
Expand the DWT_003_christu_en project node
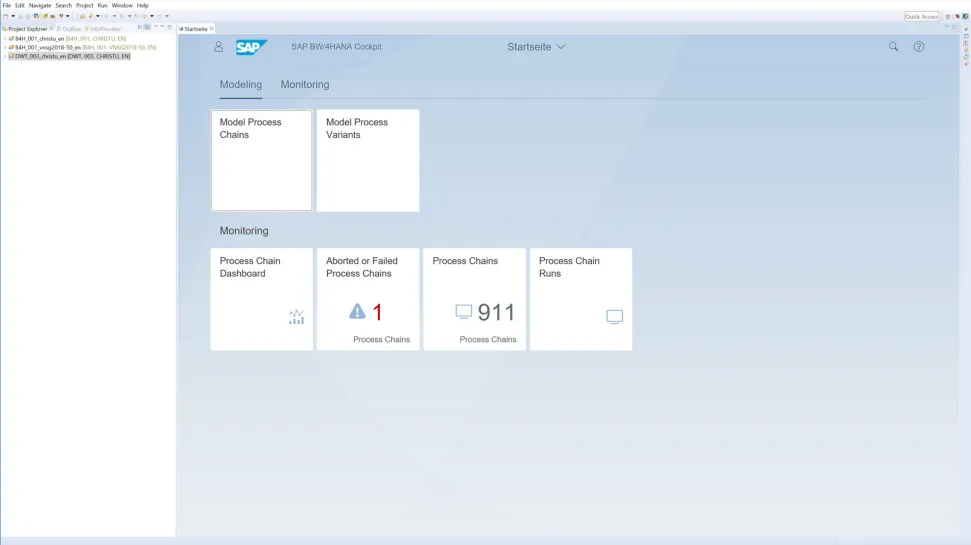[4, 56]
